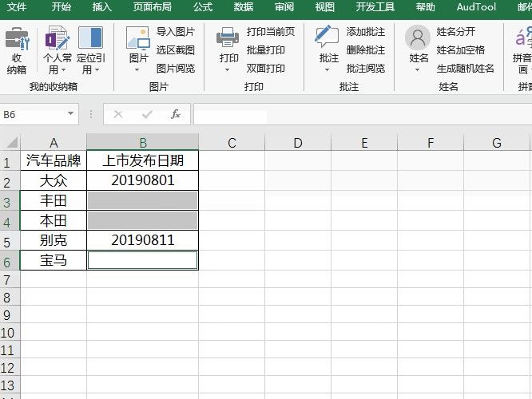
Task: Select column A header
Action: (x=54, y=142)
